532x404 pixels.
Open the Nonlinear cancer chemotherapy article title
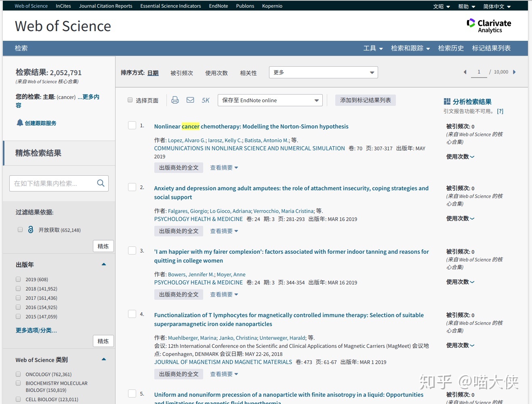tap(251, 126)
